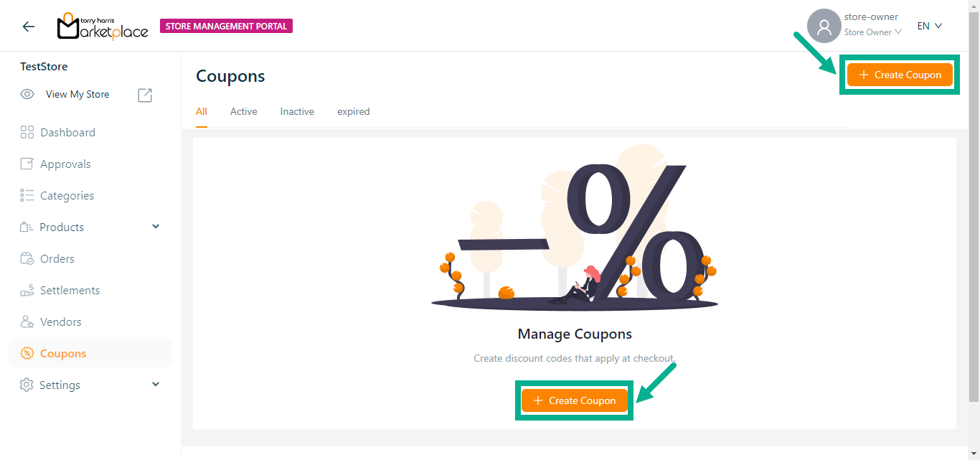The height and width of the screenshot is (460, 980).
Task: Open the user avatar icon
Action: tap(824, 27)
